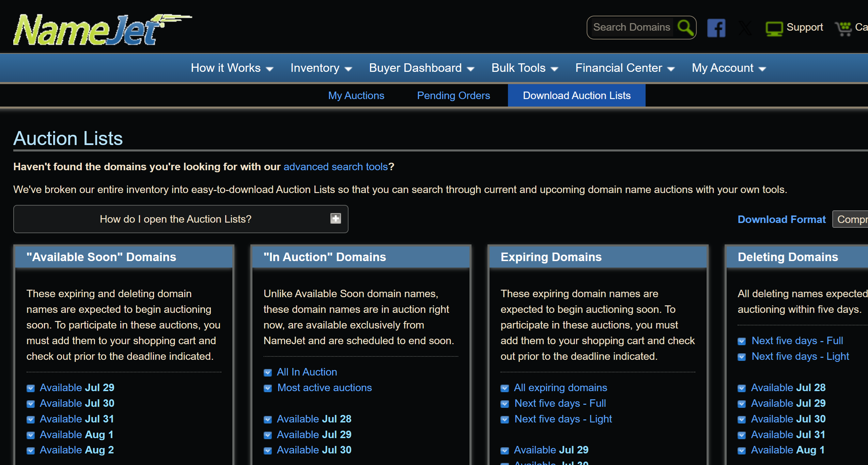Click download icon beside Available Jul 29 in Available Soon

(31, 388)
